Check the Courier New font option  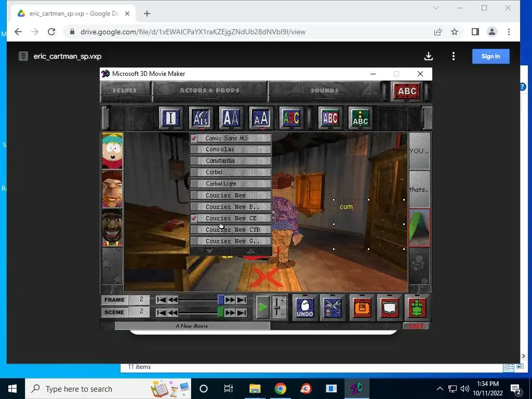[x=230, y=195]
